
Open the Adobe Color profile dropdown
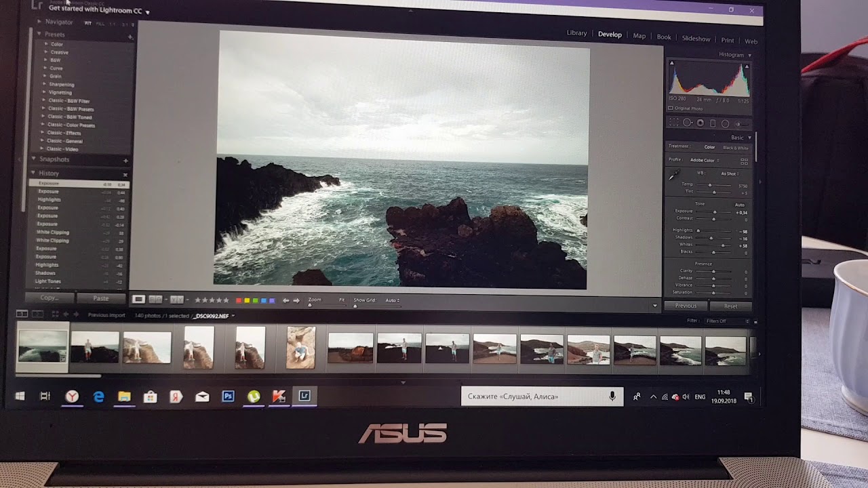pos(704,161)
